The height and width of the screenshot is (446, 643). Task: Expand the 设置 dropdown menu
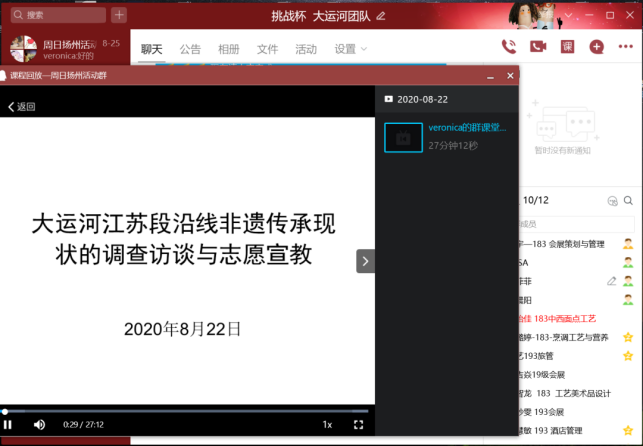click(350, 49)
